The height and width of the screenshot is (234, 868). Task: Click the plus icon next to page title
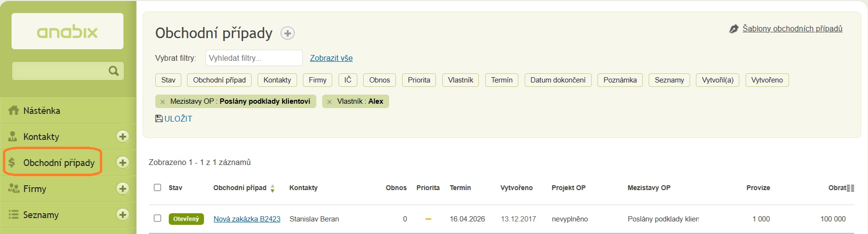point(288,33)
